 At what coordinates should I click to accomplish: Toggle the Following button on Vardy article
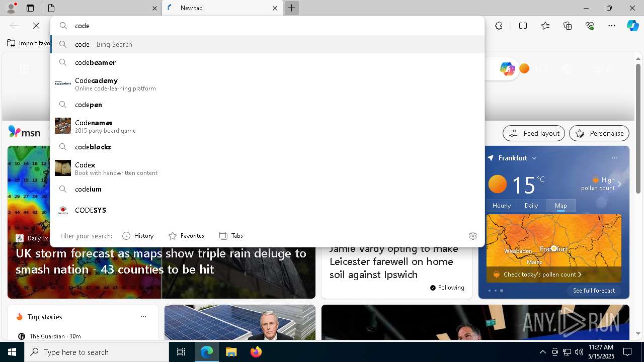click(447, 288)
